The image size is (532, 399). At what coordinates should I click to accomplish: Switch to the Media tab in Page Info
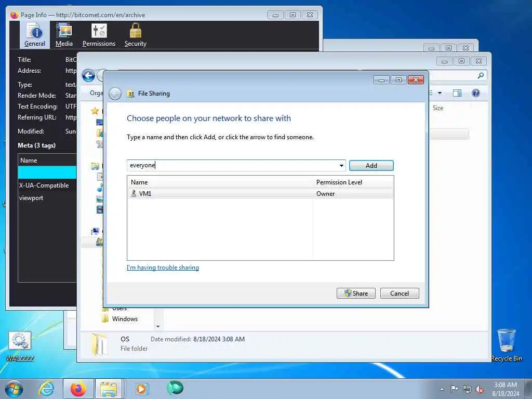pyautogui.click(x=64, y=35)
